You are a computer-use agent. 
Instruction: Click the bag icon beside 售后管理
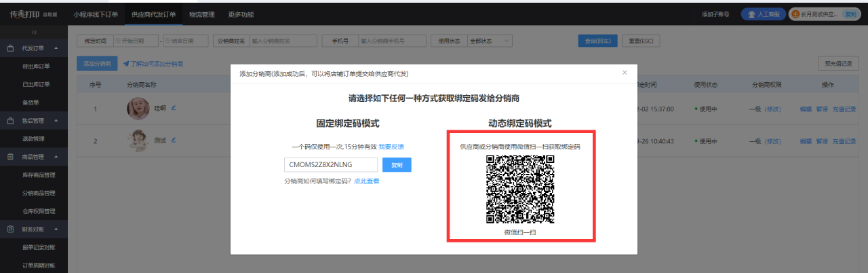pyautogui.click(x=11, y=120)
